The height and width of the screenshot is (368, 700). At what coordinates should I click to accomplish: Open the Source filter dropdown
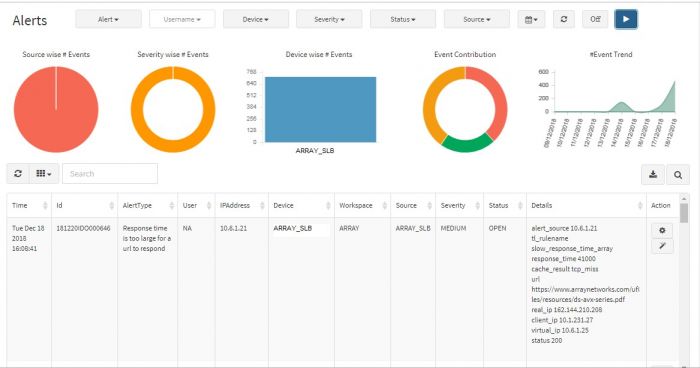[477, 19]
